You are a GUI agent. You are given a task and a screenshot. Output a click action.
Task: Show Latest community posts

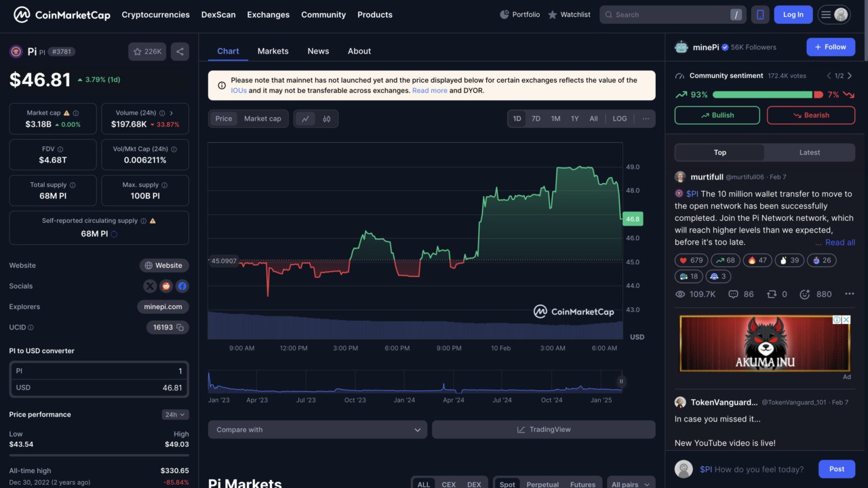tap(810, 152)
